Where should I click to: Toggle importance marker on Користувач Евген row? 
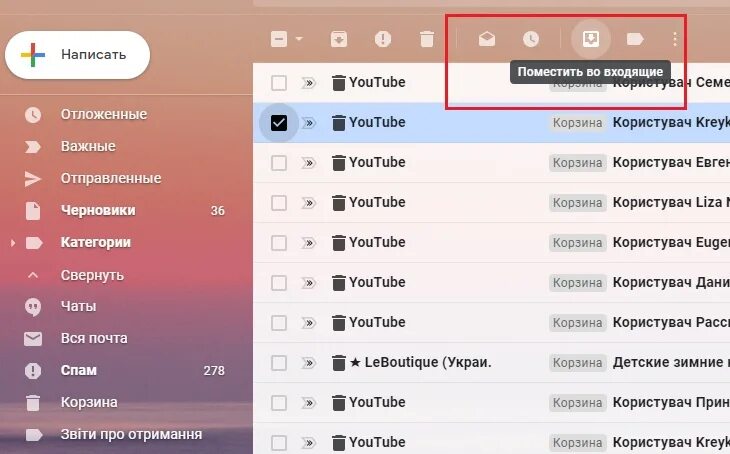click(x=308, y=163)
